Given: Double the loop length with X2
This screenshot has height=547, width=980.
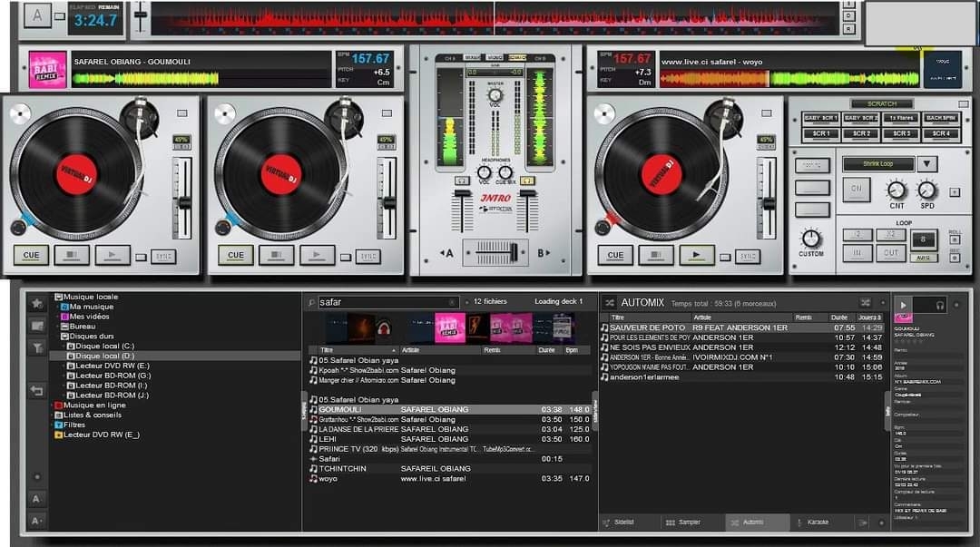Looking at the screenshot, I should pos(891,234).
